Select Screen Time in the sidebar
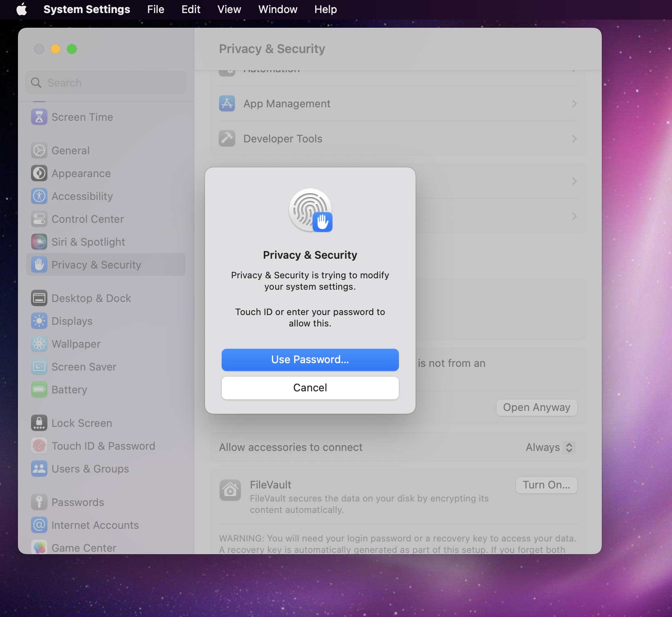This screenshot has height=617, width=672. 106,117
